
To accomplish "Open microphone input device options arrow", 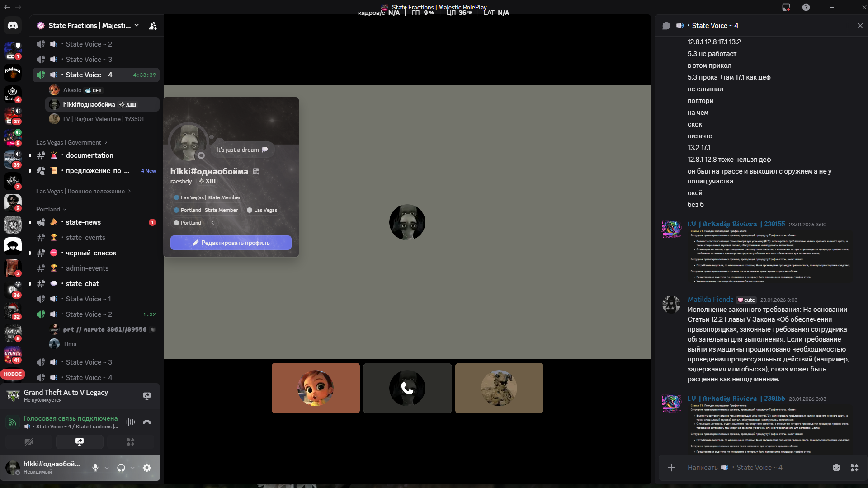I will point(107,468).
